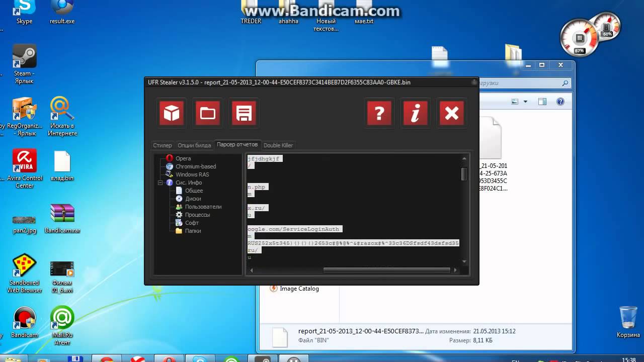Open Explorer help question mark icon
This screenshot has height=362, width=644.
click(560, 102)
